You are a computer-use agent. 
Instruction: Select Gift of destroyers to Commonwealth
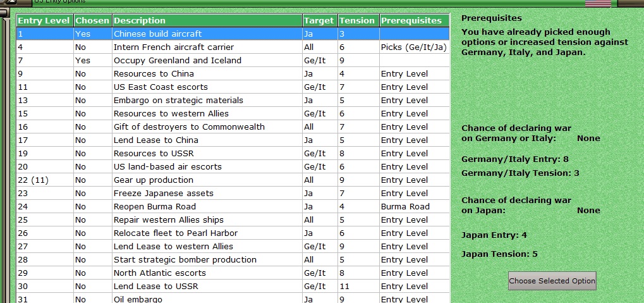point(233,127)
